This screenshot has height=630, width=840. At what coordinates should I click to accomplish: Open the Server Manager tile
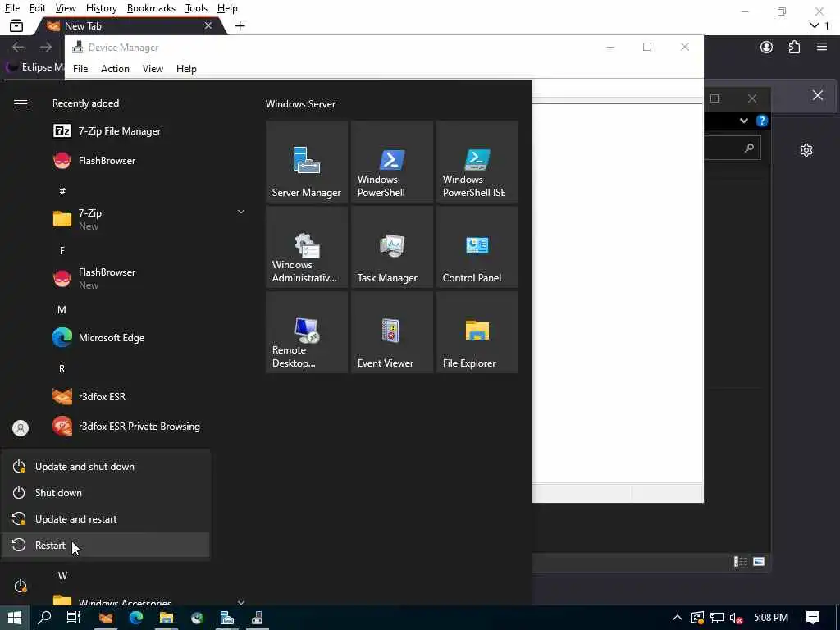[x=307, y=162]
